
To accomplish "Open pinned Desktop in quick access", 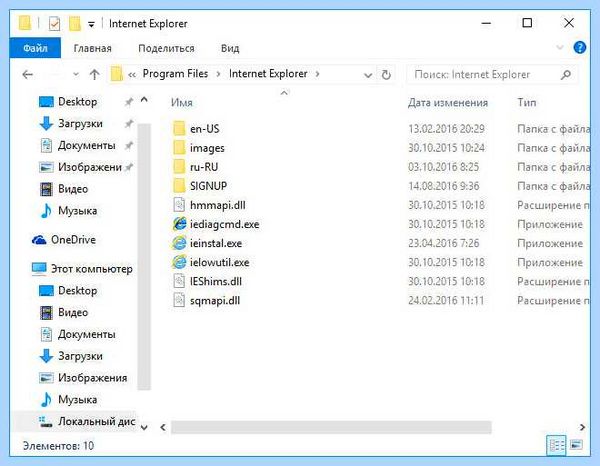I will point(78,102).
